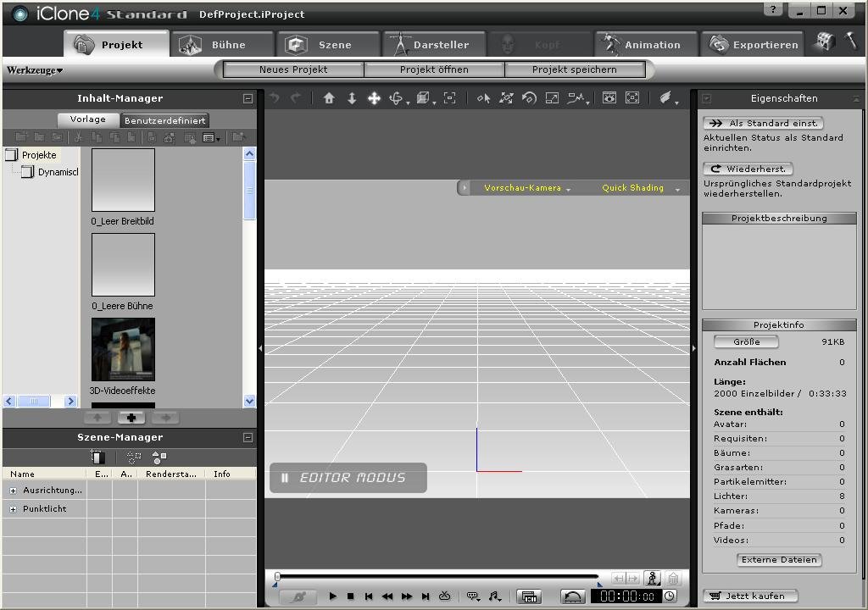This screenshot has height=610, width=868.
Task: Collapse the Szene-Manager panel
Action: pos(248,437)
